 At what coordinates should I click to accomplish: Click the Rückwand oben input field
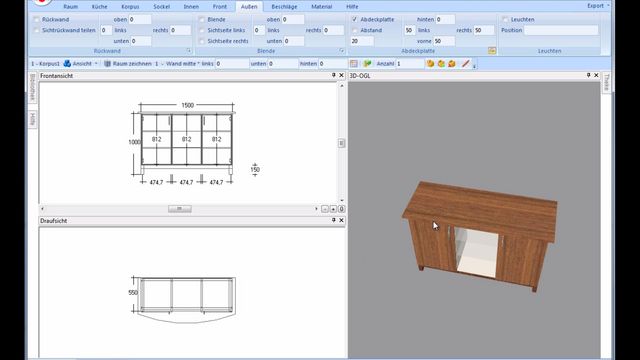coord(140,20)
